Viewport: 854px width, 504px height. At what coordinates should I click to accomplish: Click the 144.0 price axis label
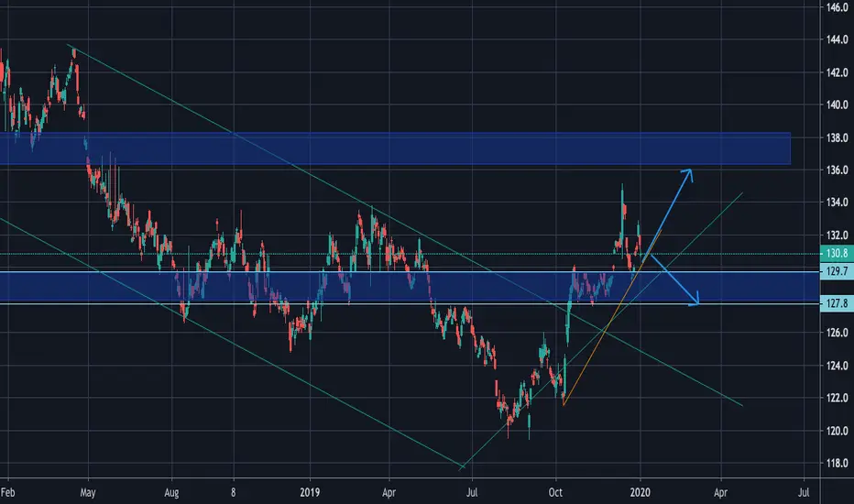(838, 39)
